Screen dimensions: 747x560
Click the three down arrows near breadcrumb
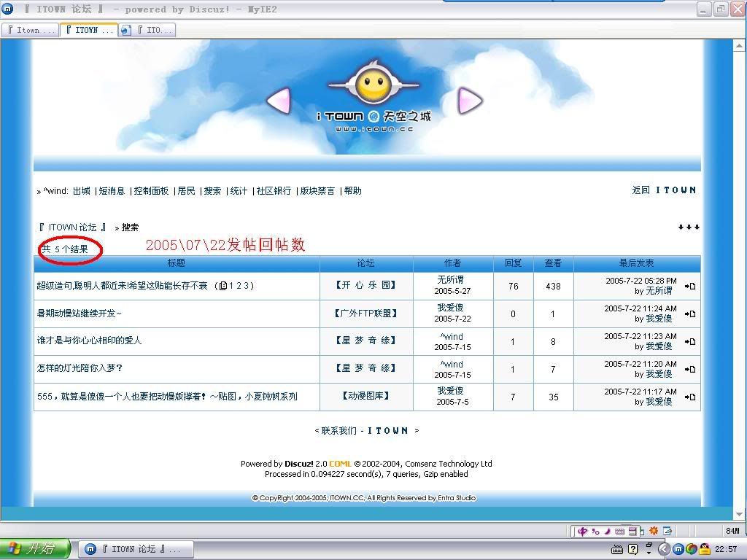pyautogui.click(x=689, y=227)
